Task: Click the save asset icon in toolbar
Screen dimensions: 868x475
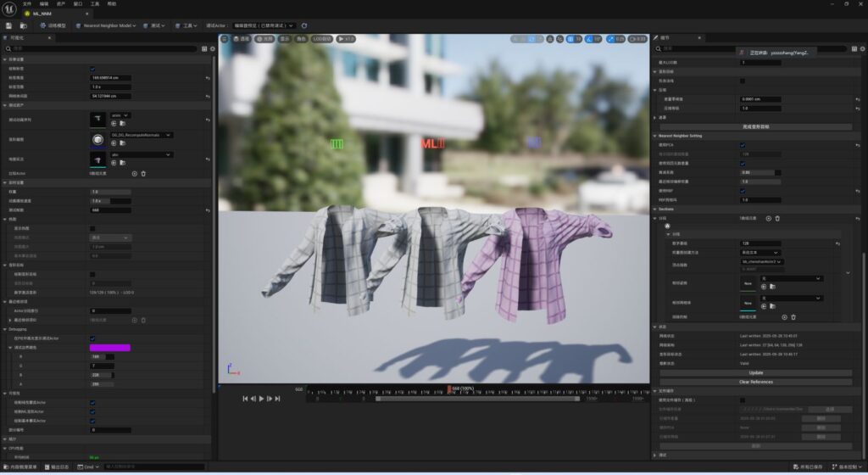Action: click(9, 25)
